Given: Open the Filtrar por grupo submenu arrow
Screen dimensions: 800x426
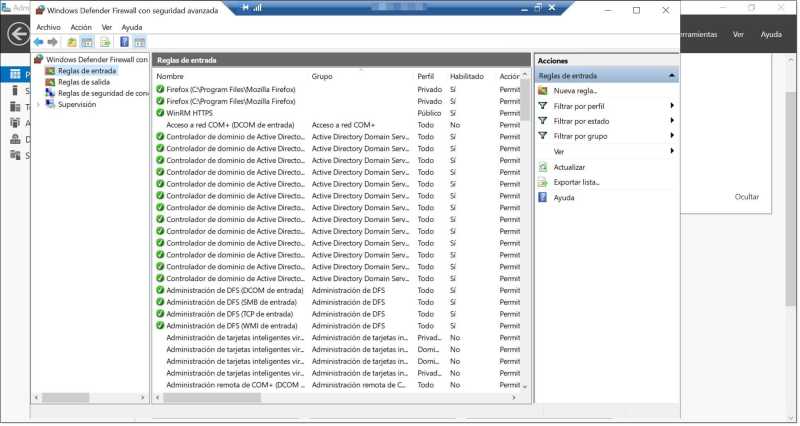Looking at the screenshot, I should pyautogui.click(x=672, y=136).
